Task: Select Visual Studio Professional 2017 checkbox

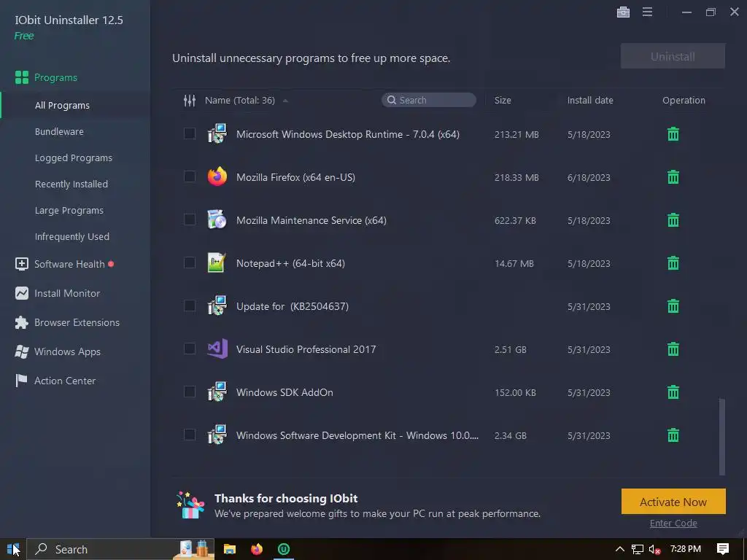Action: tap(190, 349)
